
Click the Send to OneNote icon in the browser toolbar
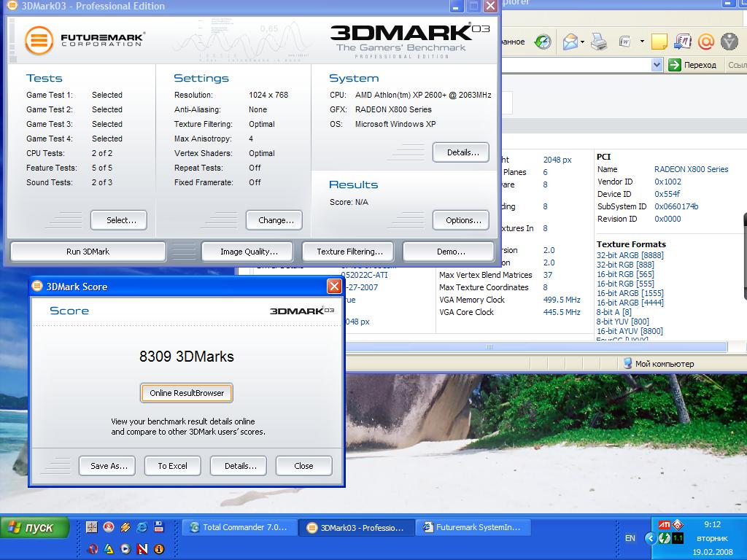point(683,42)
